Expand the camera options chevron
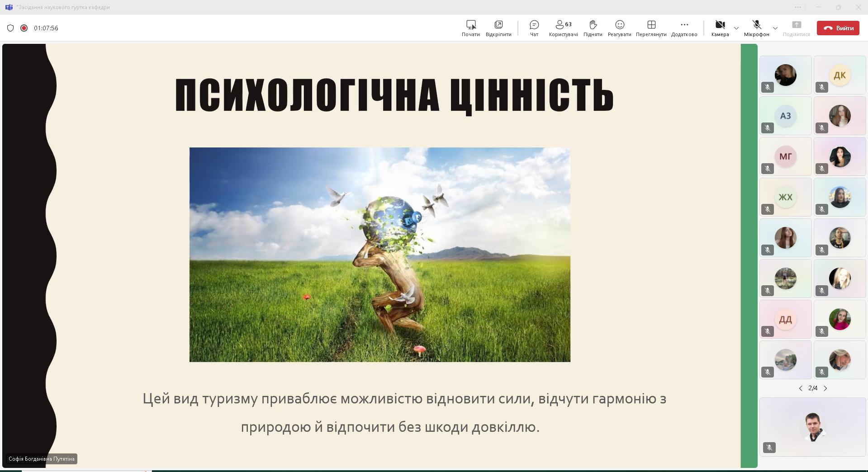Image resolution: width=868 pixels, height=472 pixels. pos(736,28)
